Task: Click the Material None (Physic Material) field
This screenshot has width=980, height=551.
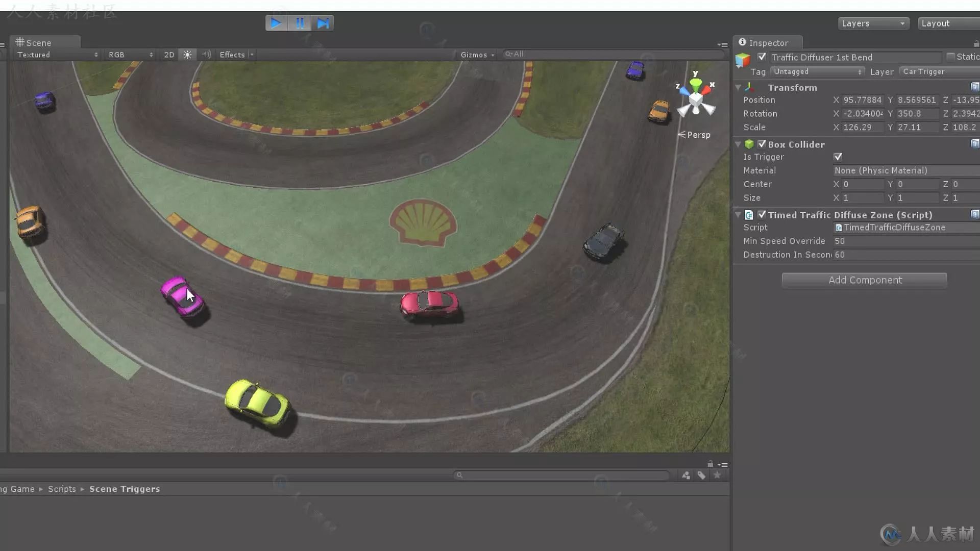Action: coord(906,170)
